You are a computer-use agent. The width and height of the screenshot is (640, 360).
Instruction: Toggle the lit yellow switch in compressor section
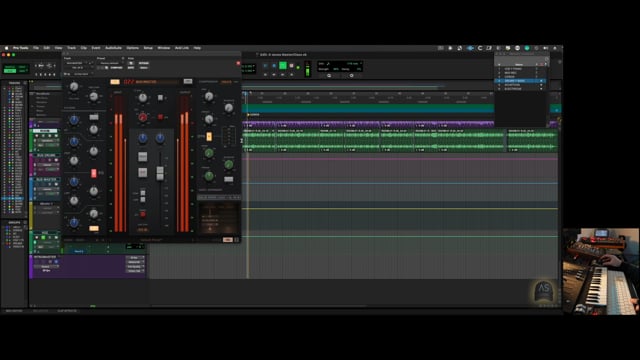pyautogui.click(x=209, y=136)
